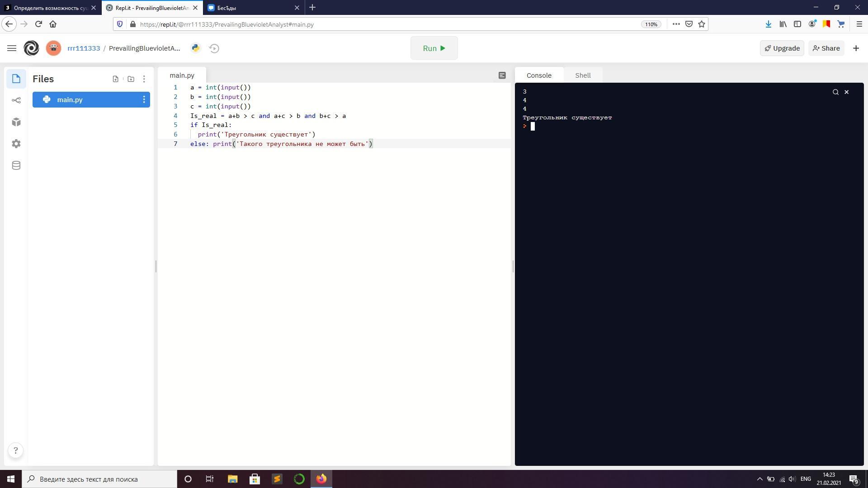Click the console search magnifier icon
This screenshot has width=868, height=488.
pos(835,92)
